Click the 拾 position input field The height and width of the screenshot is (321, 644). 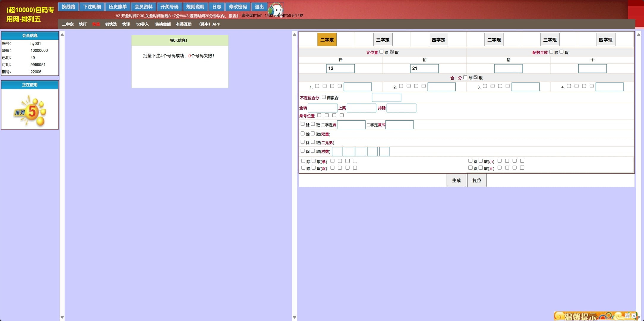pos(508,68)
